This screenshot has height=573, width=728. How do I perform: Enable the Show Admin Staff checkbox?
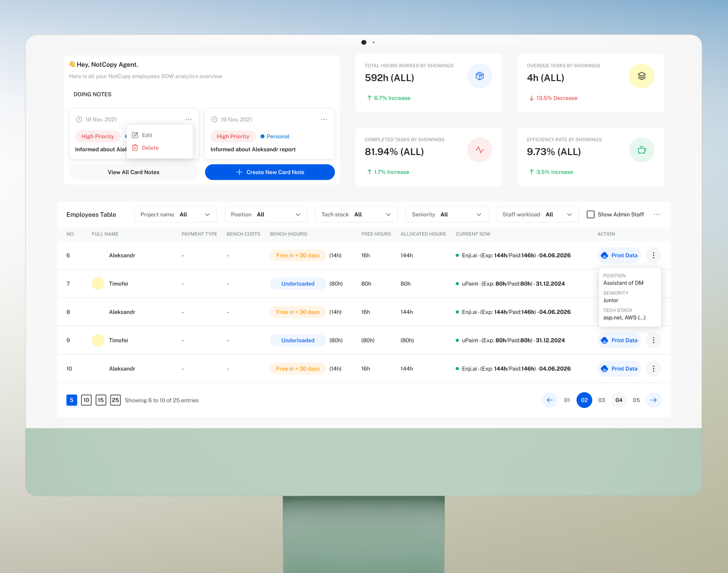point(591,215)
